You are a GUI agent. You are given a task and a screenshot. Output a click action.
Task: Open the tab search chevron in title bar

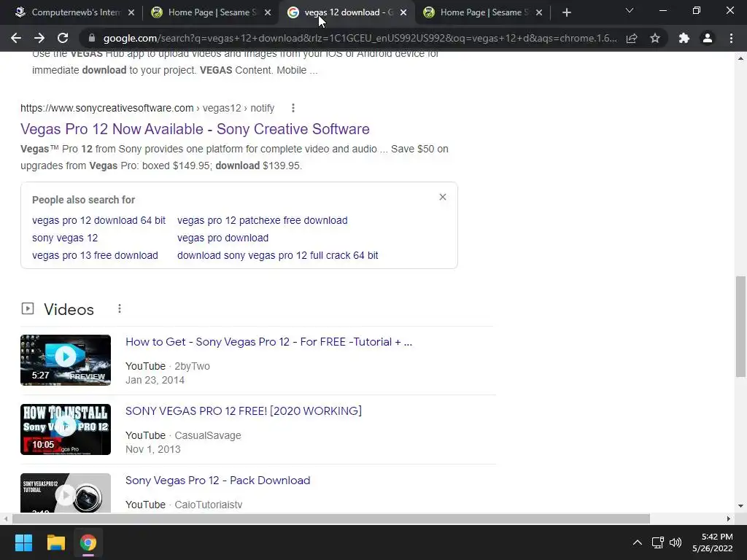[630, 10]
